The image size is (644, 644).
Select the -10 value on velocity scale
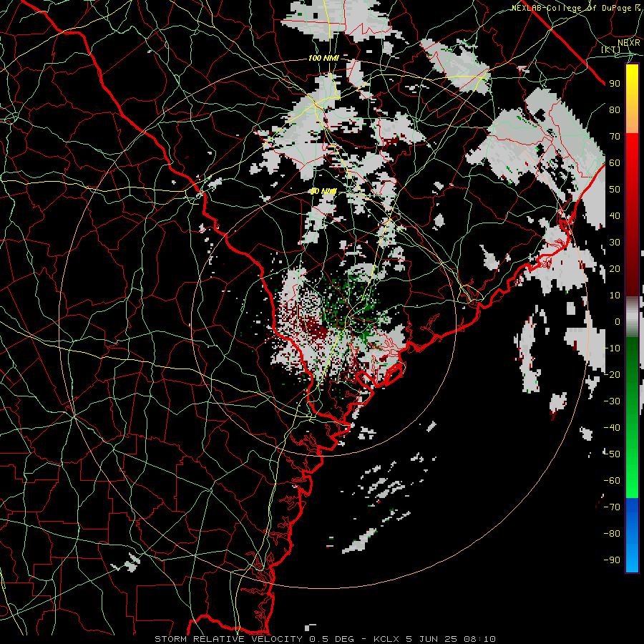coord(612,348)
